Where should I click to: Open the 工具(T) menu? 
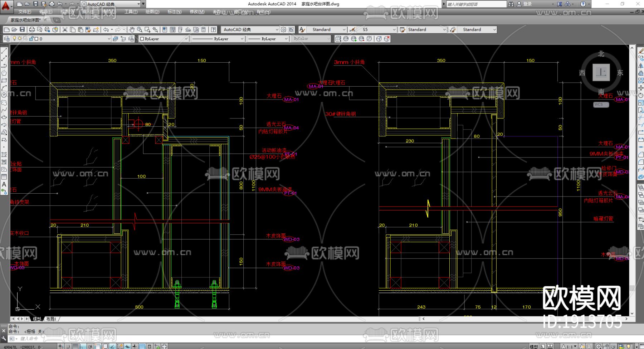point(131,12)
